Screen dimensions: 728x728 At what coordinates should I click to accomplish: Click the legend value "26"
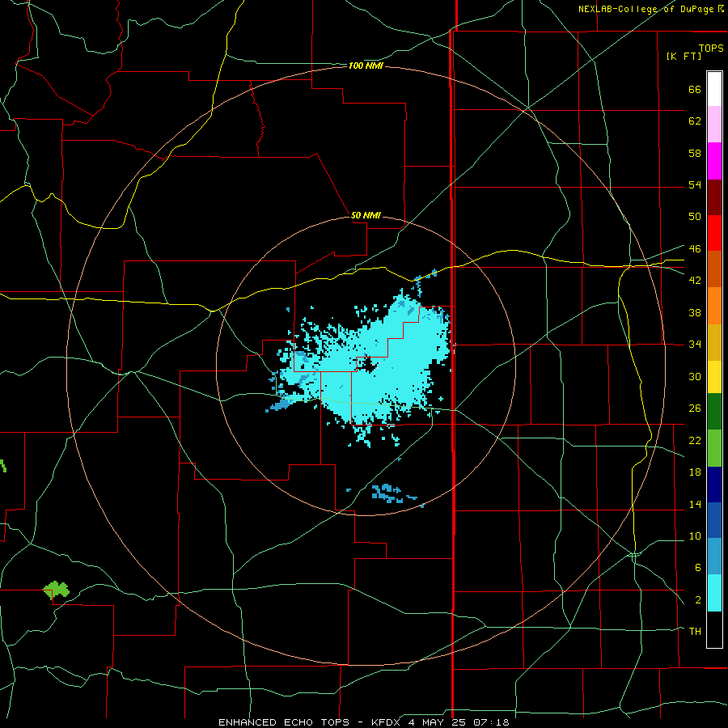click(x=695, y=408)
